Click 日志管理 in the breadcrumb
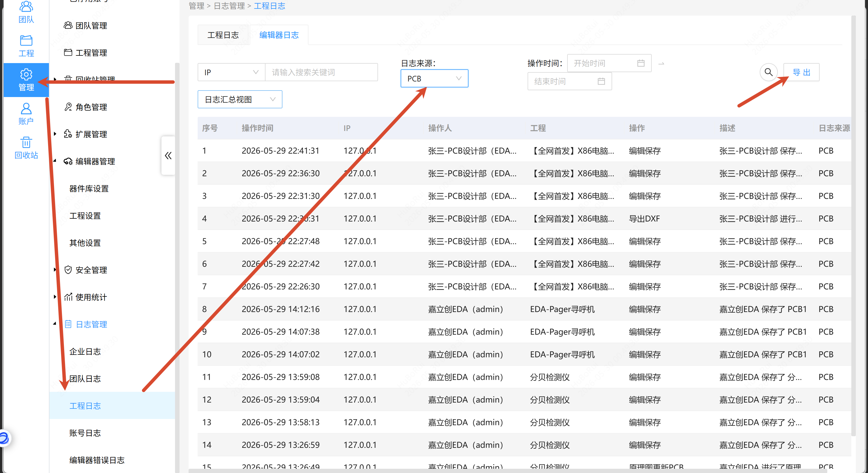 [x=229, y=6]
